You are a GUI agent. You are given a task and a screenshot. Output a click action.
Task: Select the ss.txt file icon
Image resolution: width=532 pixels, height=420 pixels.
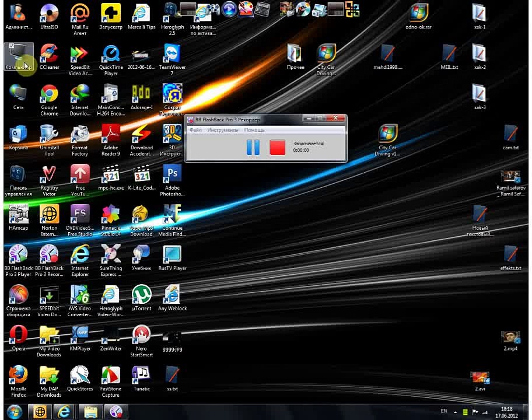click(x=172, y=379)
